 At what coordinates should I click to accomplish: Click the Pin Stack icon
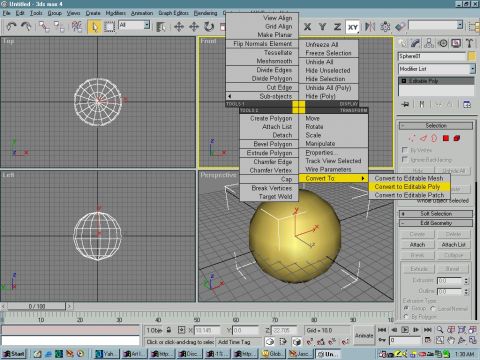[x=405, y=104]
